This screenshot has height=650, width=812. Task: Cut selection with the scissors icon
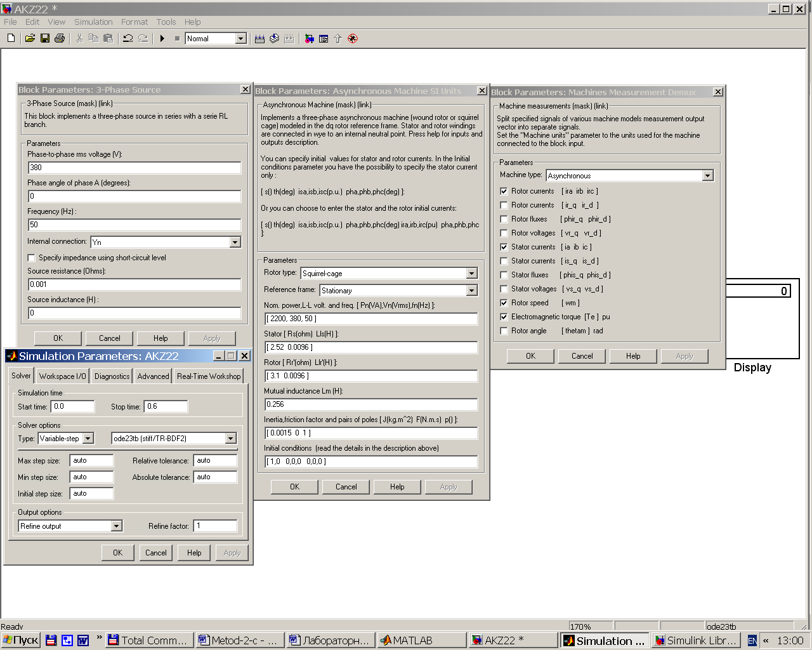[x=79, y=39]
